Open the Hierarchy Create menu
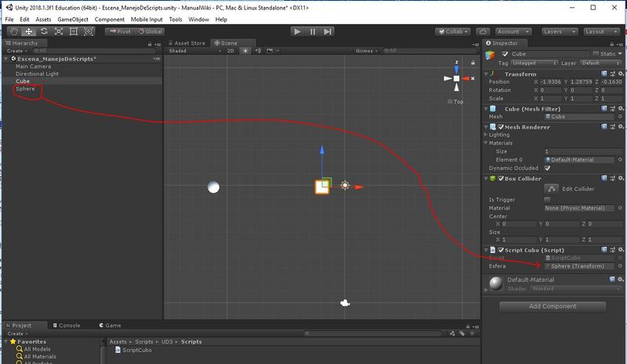Image resolution: width=627 pixels, height=364 pixels. click(x=17, y=51)
